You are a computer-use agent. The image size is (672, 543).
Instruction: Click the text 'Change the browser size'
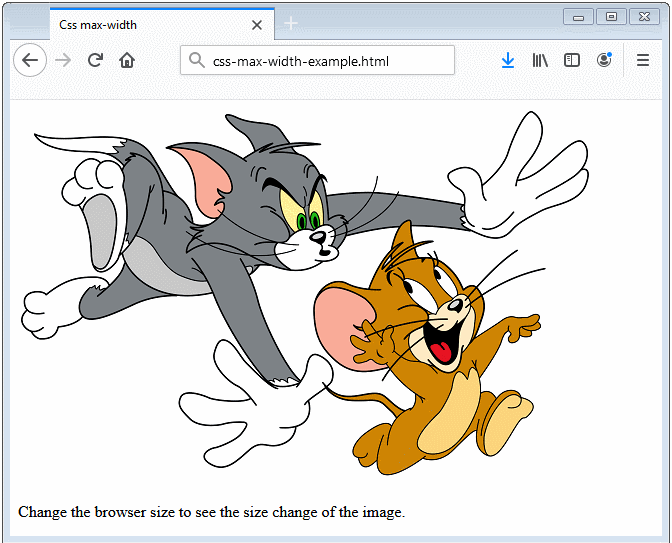(x=97, y=512)
